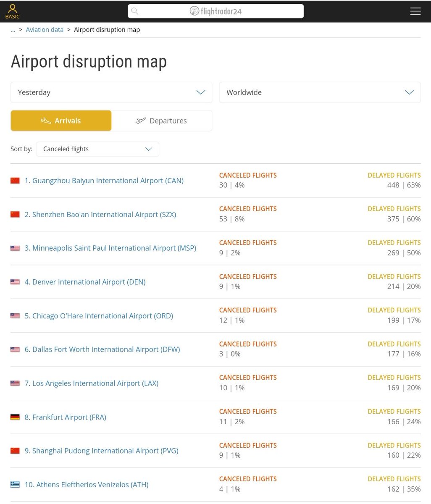Screen dimensions: 431x504
Task: Click US flag beside Denver International
Action: coord(15,282)
